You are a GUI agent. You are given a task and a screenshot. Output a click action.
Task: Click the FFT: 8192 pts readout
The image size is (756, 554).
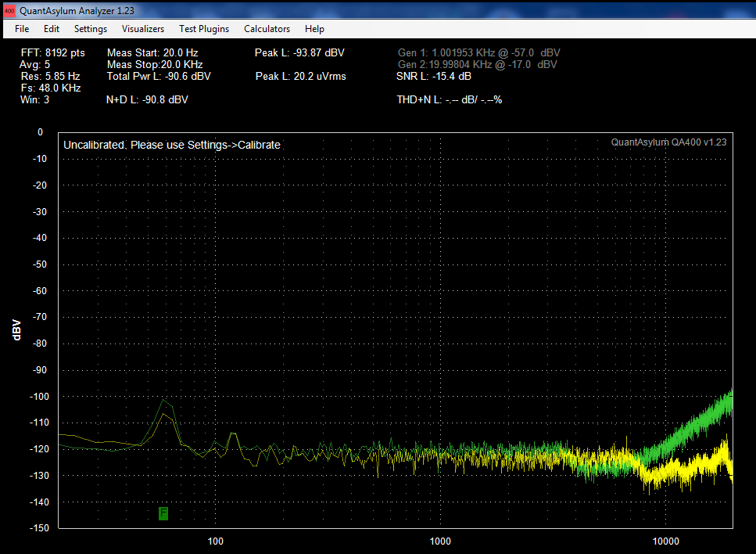click(53, 53)
